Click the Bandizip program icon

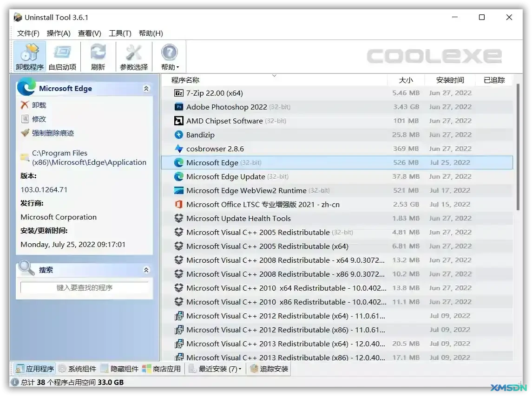[179, 135]
